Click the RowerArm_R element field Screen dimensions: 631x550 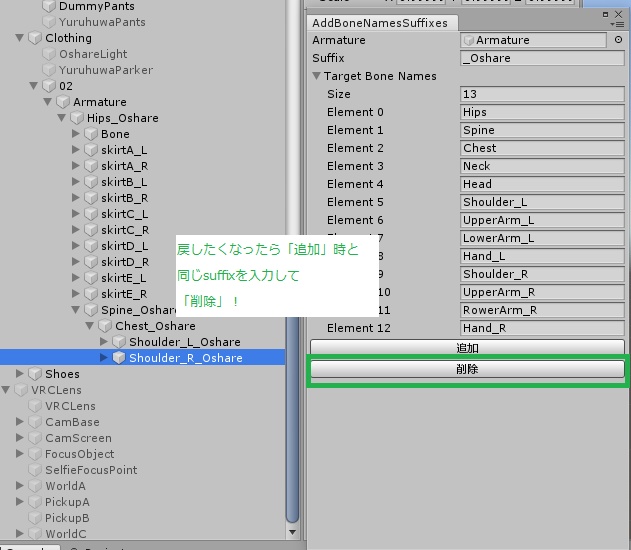(x=542, y=310)
